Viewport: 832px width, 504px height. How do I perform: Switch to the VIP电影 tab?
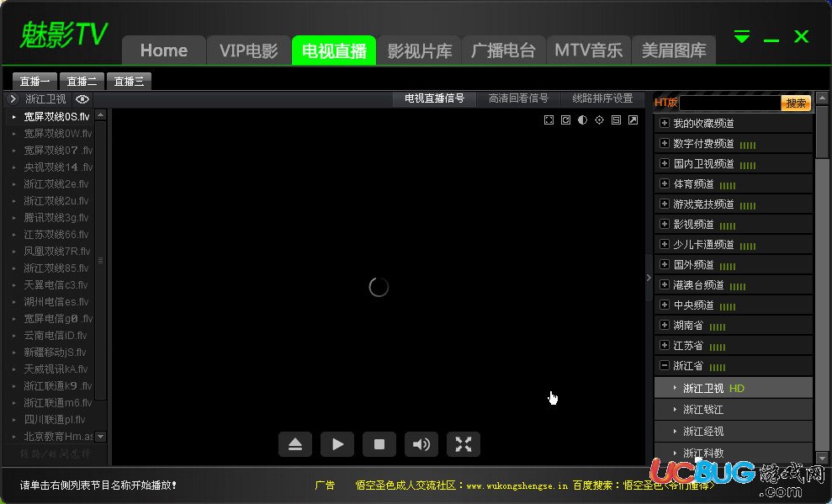249,50
